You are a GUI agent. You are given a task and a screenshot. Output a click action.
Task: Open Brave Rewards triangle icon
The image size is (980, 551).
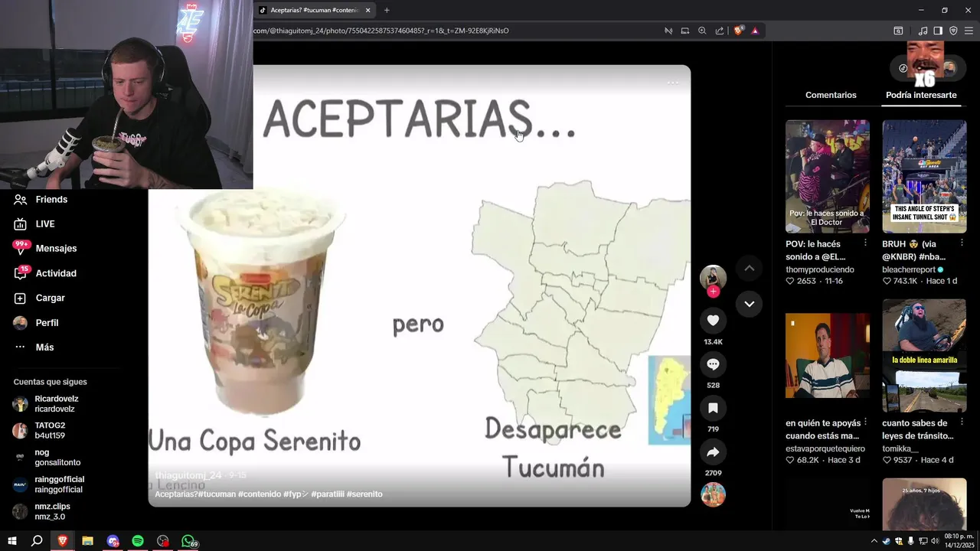755,31
